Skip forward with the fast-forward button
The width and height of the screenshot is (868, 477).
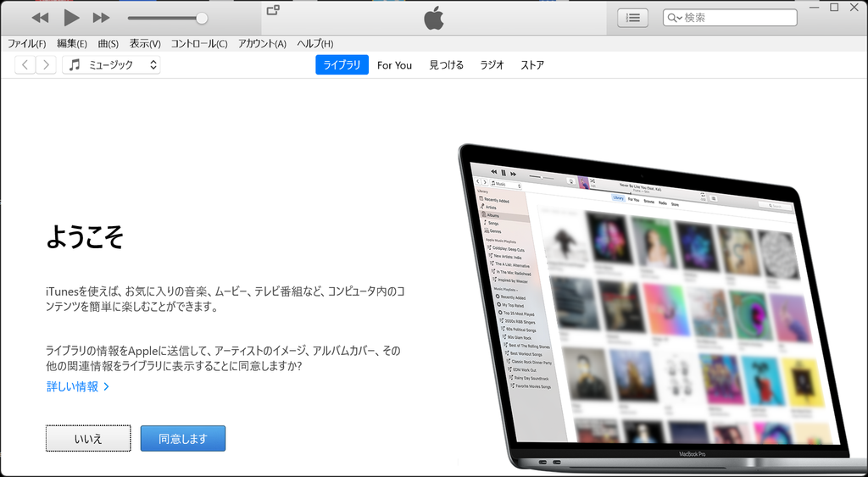pyautogui.click(x=102, y=18)
